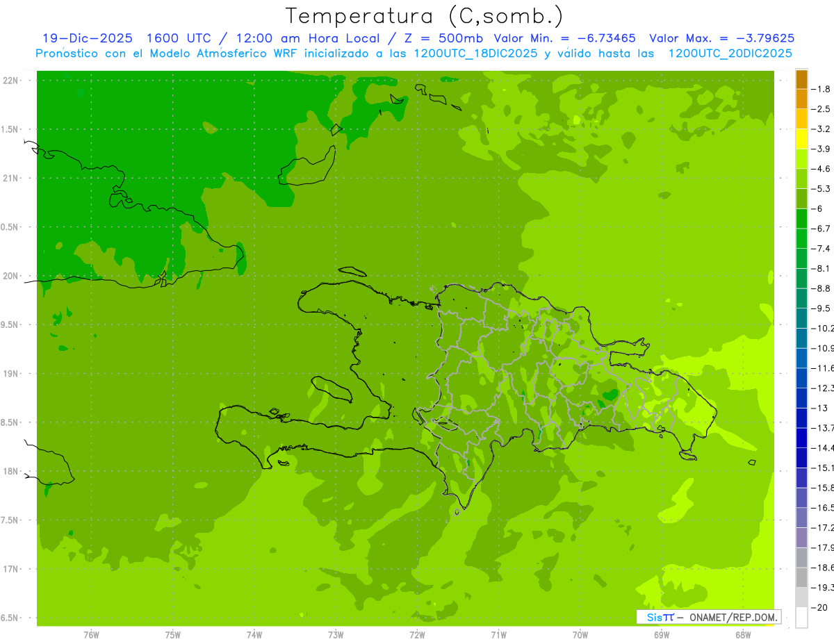Pick the white swatch below -20
Viewport: 834px width, 644px height.
[801, 617]
